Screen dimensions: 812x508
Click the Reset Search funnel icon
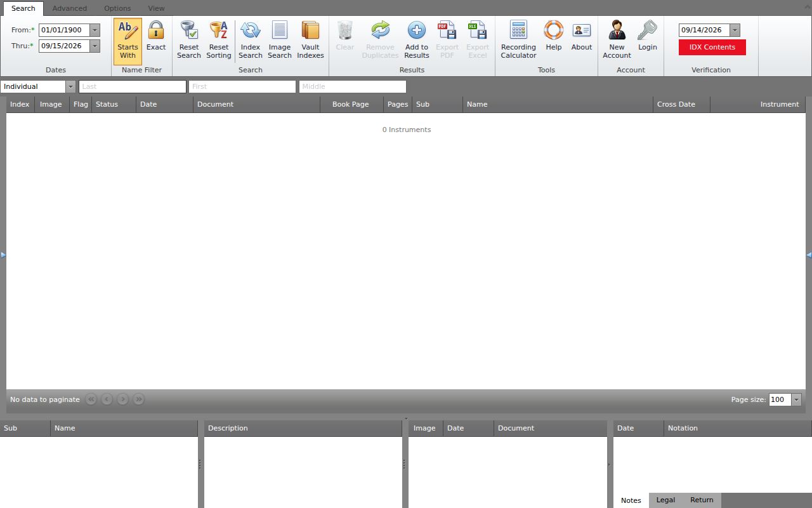[x=189, y=30]
